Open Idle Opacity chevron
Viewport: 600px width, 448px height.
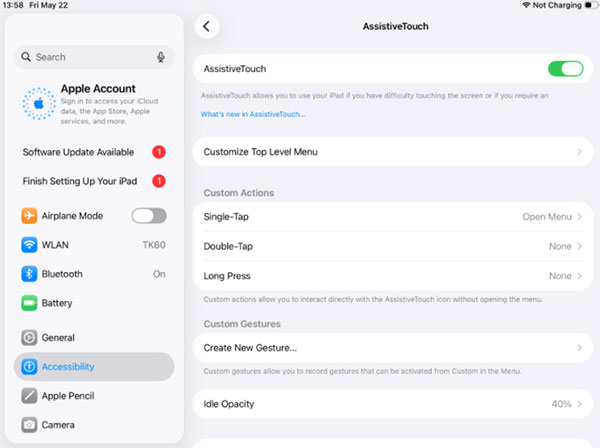579,404
